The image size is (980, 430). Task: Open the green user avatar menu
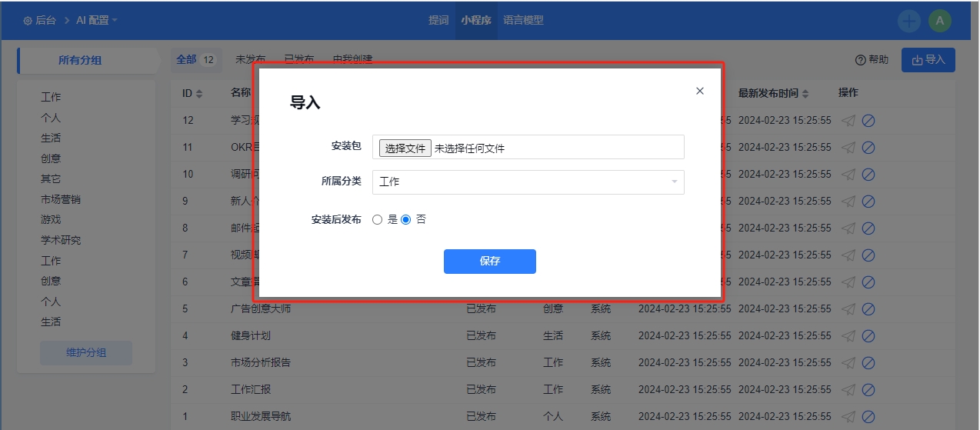[x=939, y=21]
